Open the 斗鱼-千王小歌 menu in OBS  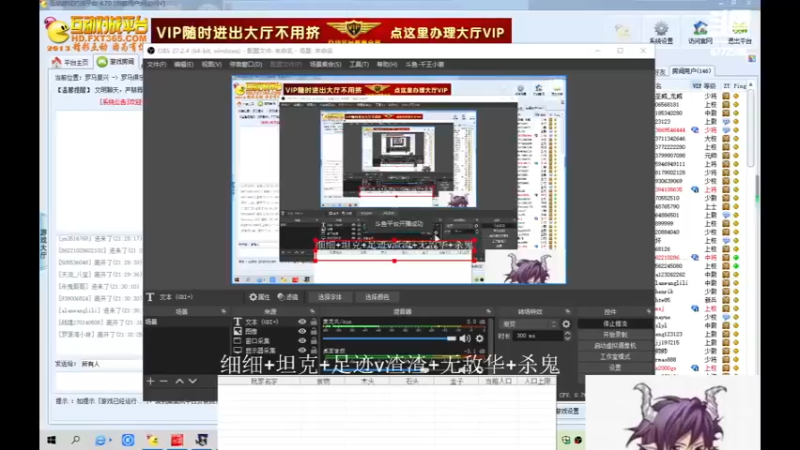pyautogui.click(x=424, y=65)
